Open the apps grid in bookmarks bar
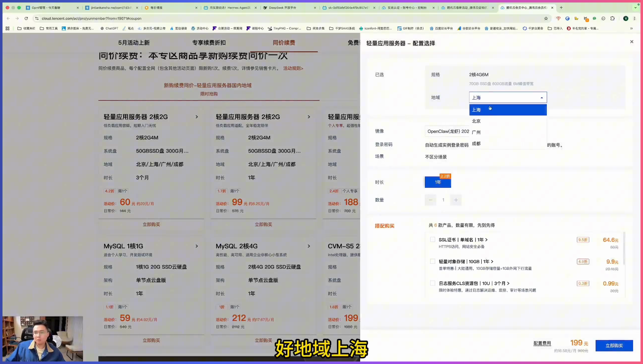This screenshot has height=364, width=643. [8, 28]
